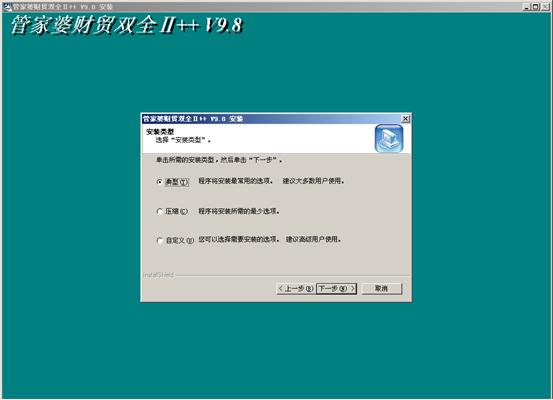Close the outer setup window
This screenshot has height=400, width=553.
click(x=546, y=7)
